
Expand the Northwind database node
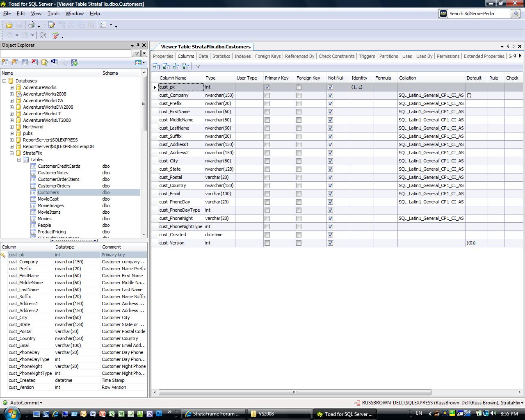(12, 127)
